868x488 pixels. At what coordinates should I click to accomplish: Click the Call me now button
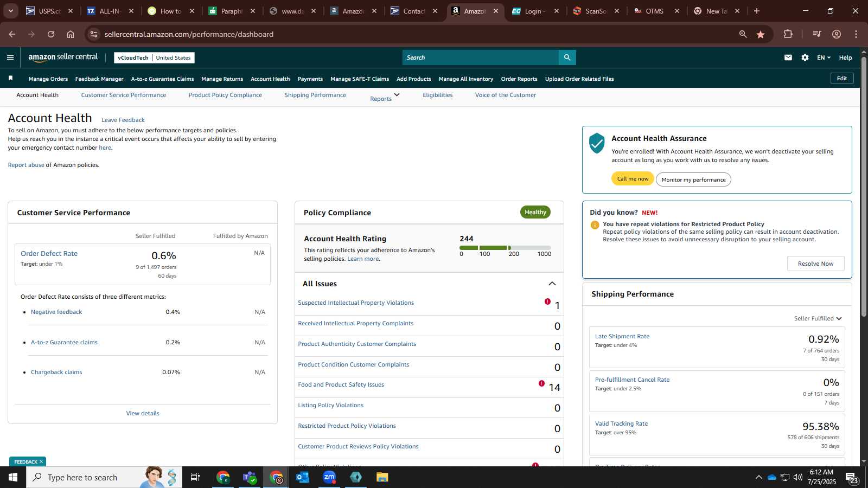click(633, 179)
